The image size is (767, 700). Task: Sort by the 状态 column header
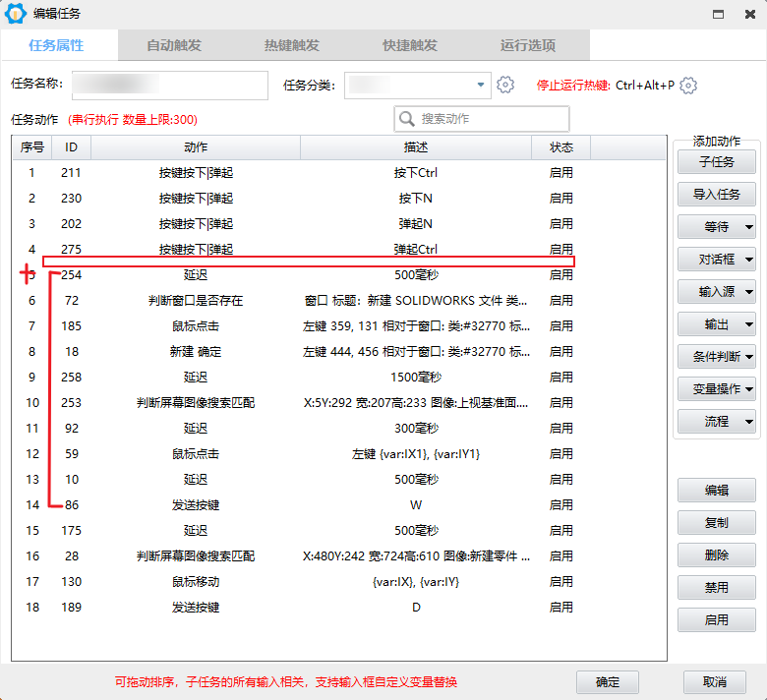click(560, 147)
